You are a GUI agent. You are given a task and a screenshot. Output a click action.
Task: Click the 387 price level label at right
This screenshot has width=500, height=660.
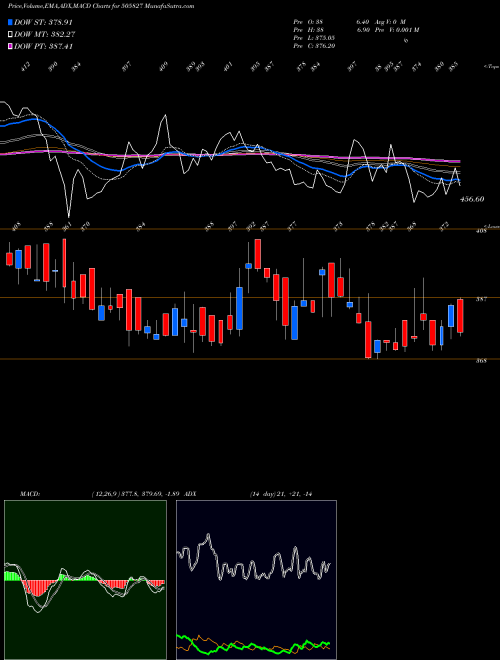pos(481,299)
